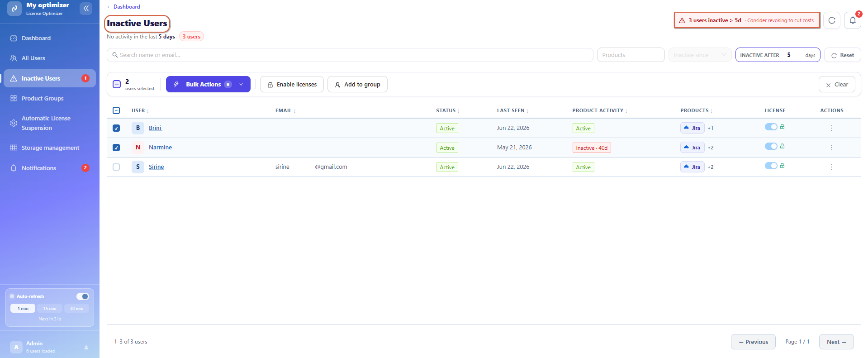Image resolution: width=868 pixels, height=358 pixels.
Task: Open the Products filter dropdown
Action: 631,55
